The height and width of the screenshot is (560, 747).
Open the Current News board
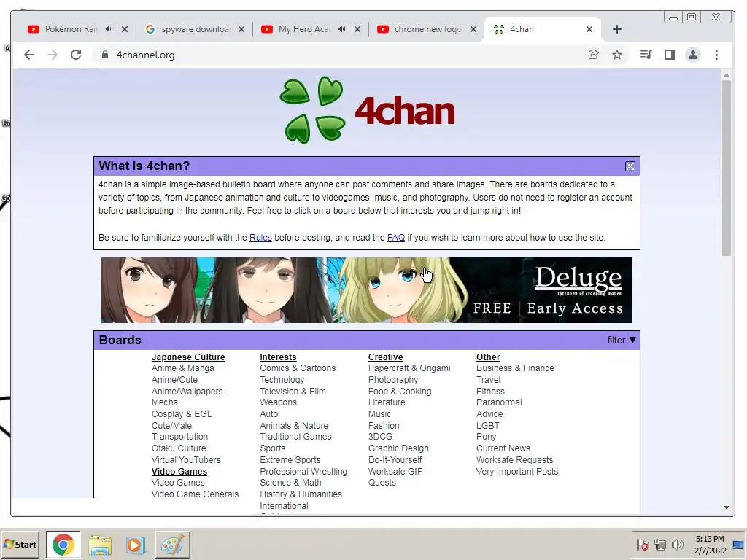click(503, 448)
